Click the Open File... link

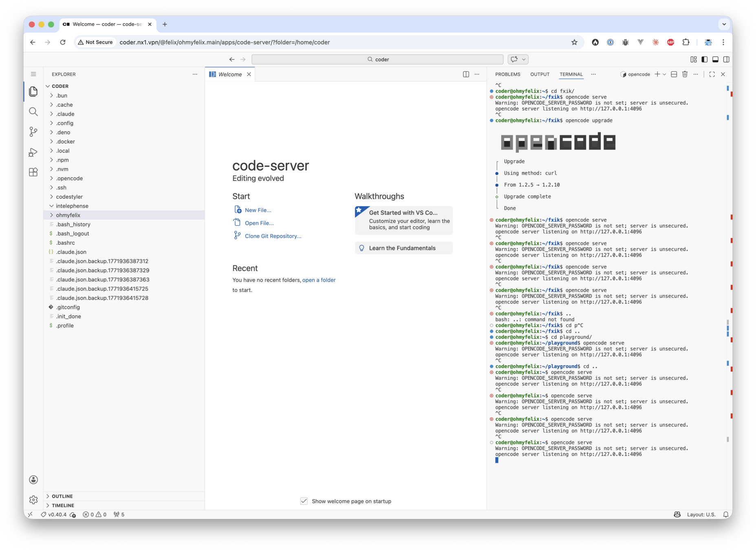259,223
